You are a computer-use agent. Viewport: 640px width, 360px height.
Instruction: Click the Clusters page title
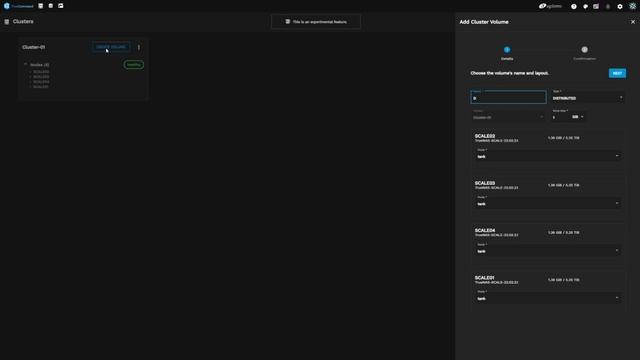coord(23,22)
